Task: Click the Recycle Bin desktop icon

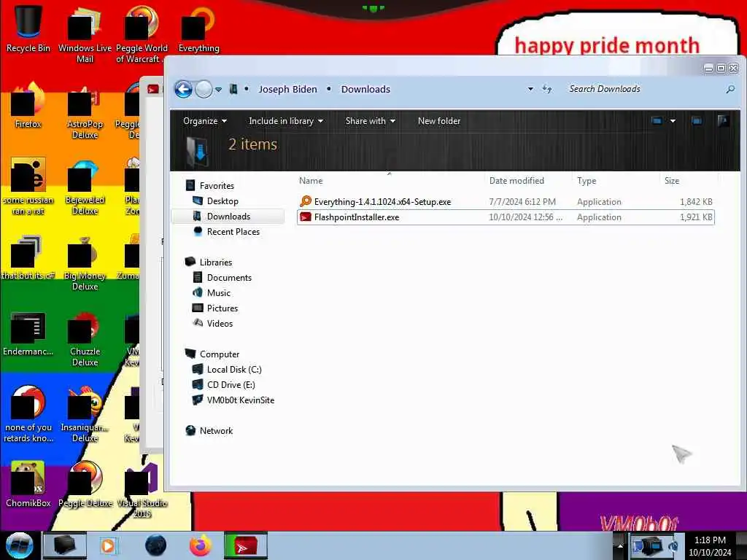Action: click(28, 28)
